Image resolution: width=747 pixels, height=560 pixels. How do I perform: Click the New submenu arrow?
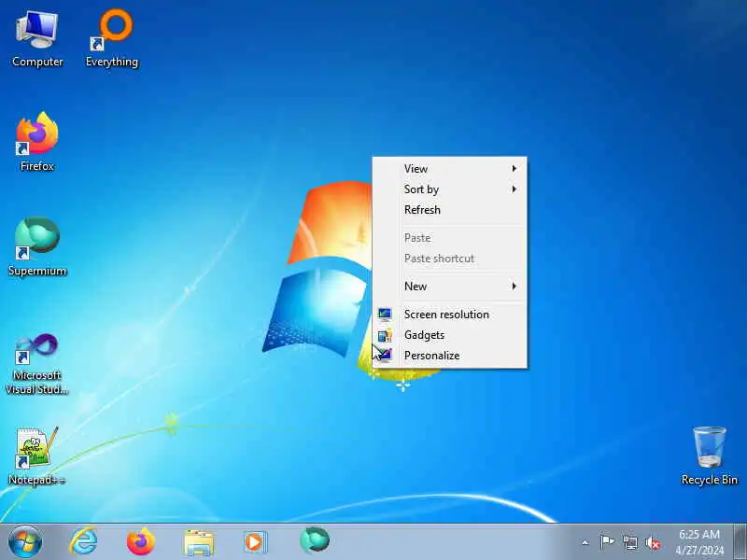click(514, 287)
